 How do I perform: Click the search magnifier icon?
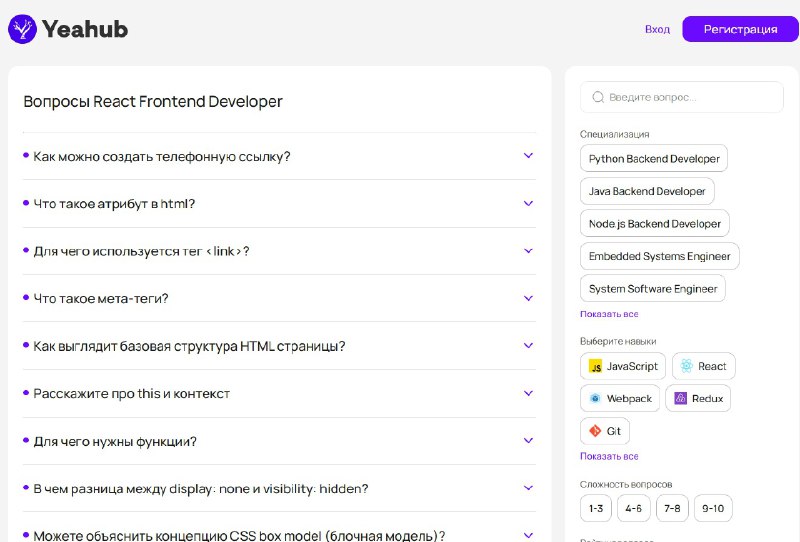click(598, 97)
